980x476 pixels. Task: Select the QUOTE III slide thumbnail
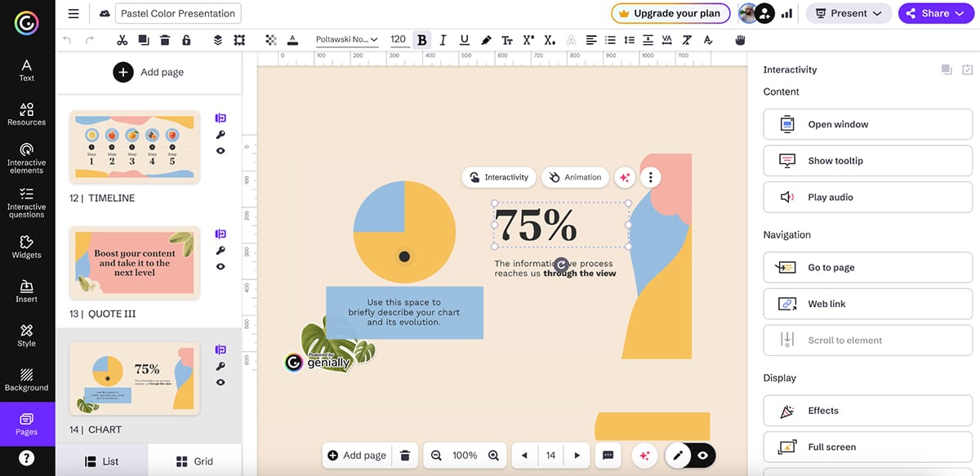click(134, 263)
